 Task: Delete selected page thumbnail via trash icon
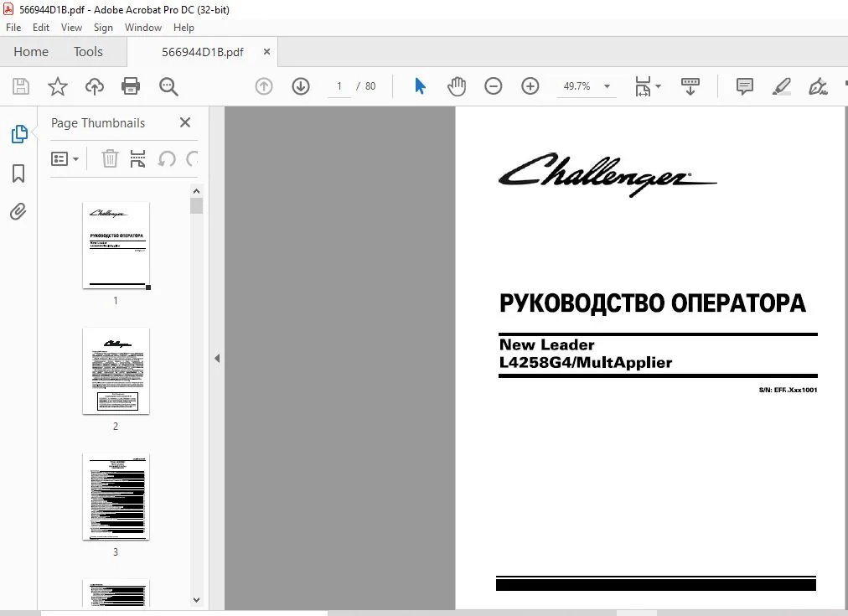click(110, 159)
